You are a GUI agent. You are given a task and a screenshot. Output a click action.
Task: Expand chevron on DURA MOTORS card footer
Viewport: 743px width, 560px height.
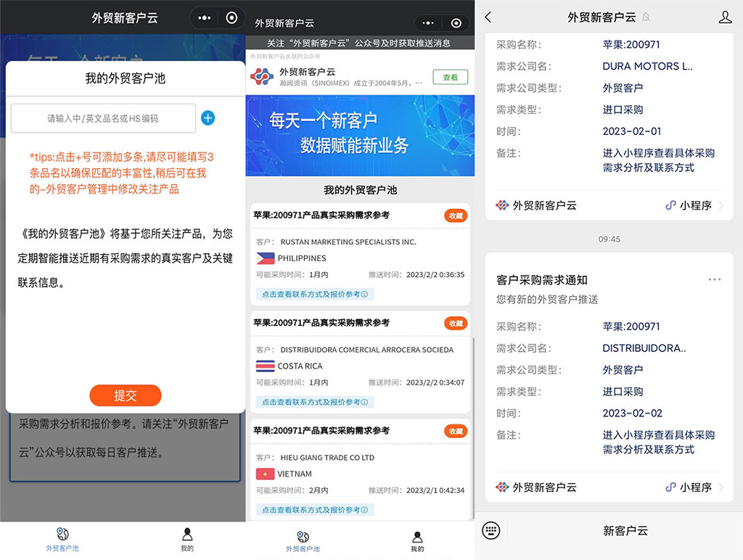click(x=721, y=205)
